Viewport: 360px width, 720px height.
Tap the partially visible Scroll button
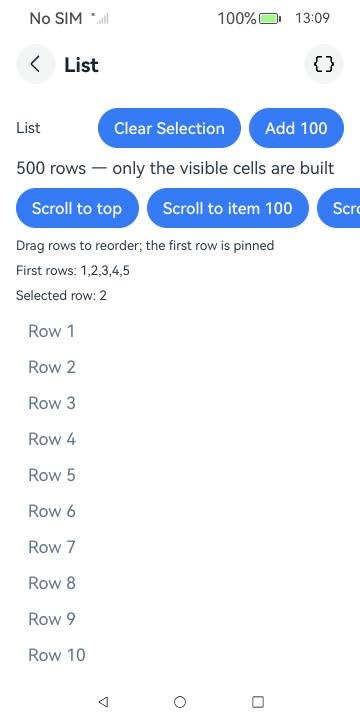click(338, 208)
